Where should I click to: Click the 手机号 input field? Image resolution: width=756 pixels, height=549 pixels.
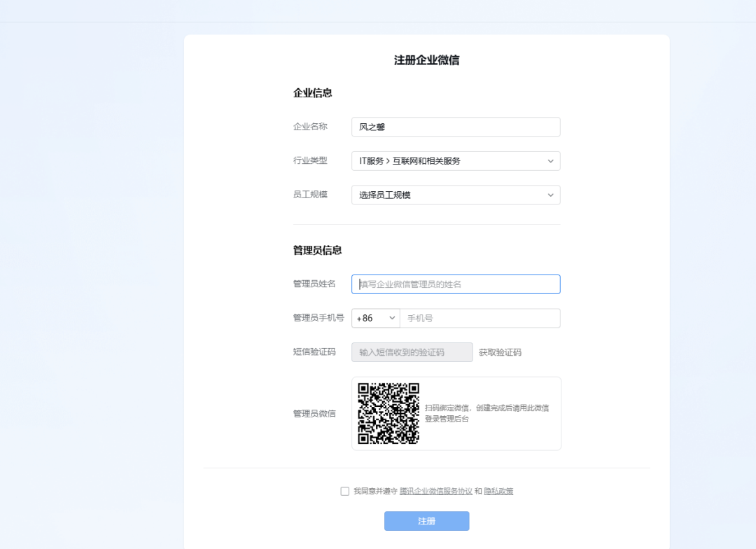click(x=480, y=319)
